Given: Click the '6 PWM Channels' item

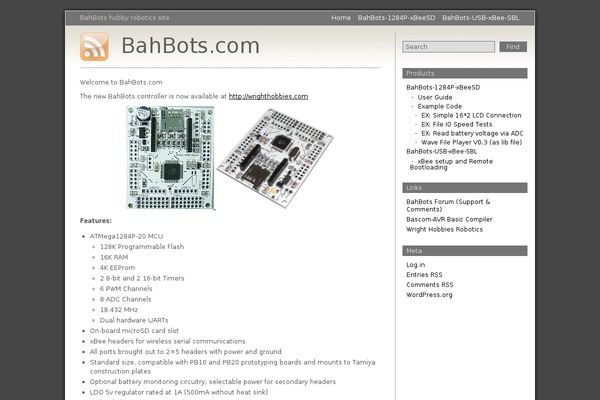Looking at the screenshot, I should pos(126,289).
